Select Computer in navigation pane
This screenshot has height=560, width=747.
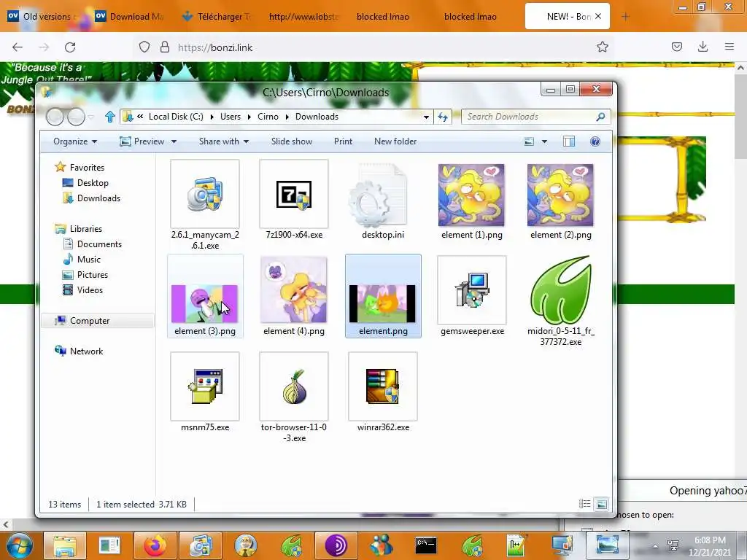[x=90, y=321]
